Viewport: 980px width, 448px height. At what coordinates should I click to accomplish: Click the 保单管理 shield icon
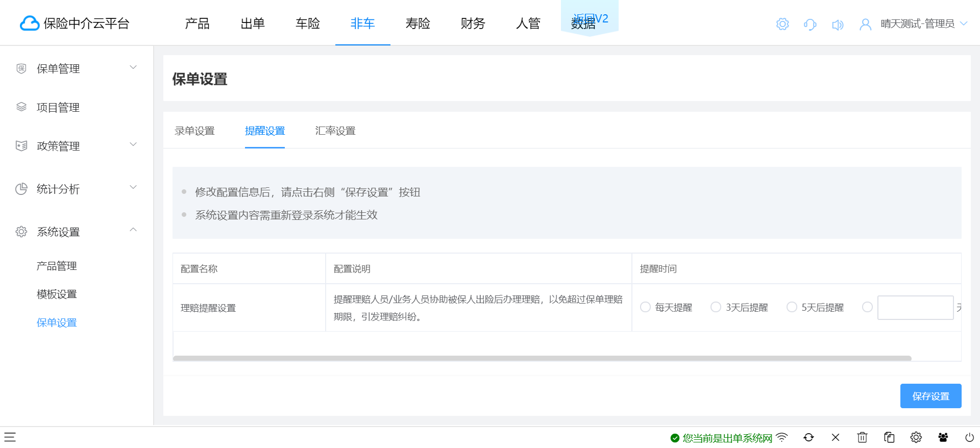pyautogui.click(x=21, y=68)
